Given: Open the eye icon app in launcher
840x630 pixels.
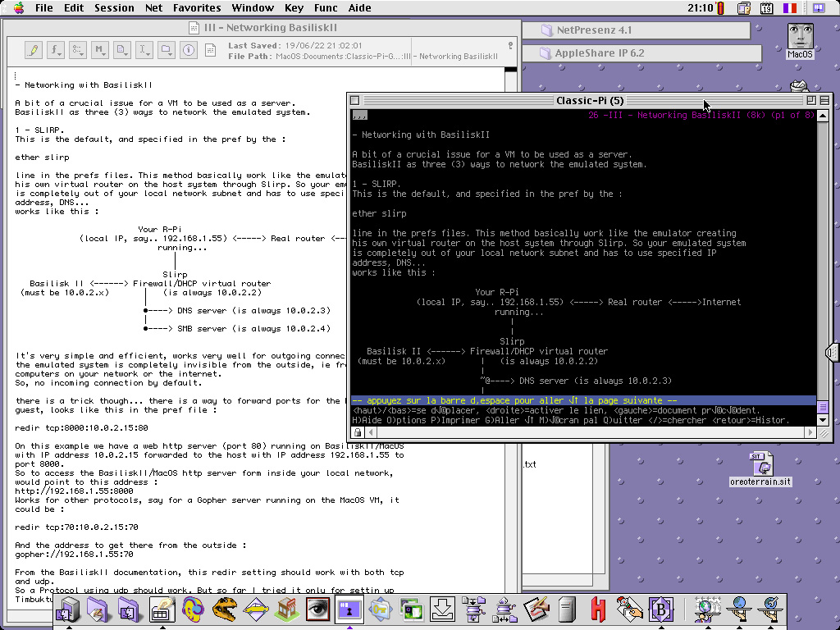Looking at the screenshot, I should (317, 609).
